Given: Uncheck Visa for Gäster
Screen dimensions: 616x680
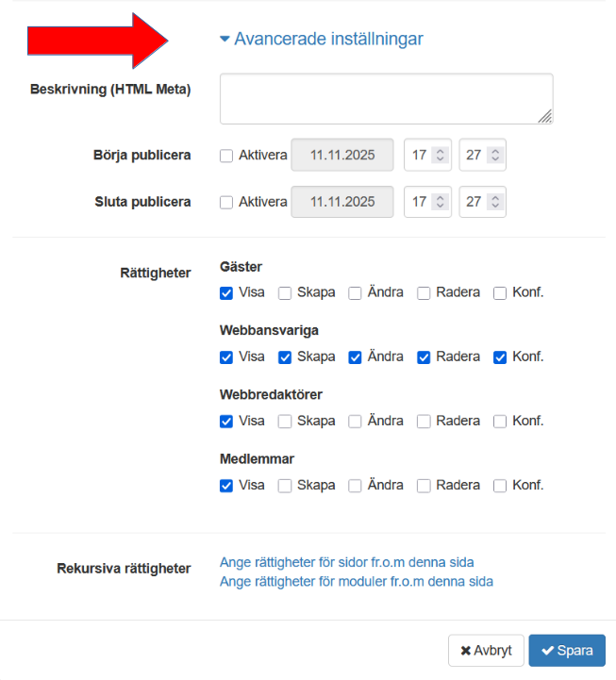Looking at the screenshot, I should click(x=226, y=292).
